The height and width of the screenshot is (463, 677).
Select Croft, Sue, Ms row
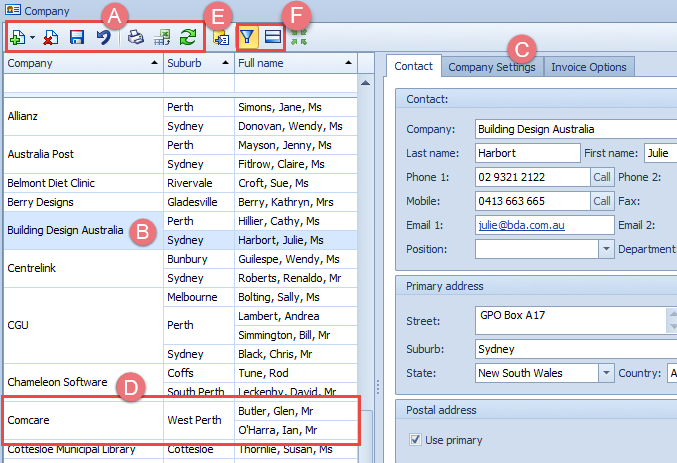(x=296, y=183)
